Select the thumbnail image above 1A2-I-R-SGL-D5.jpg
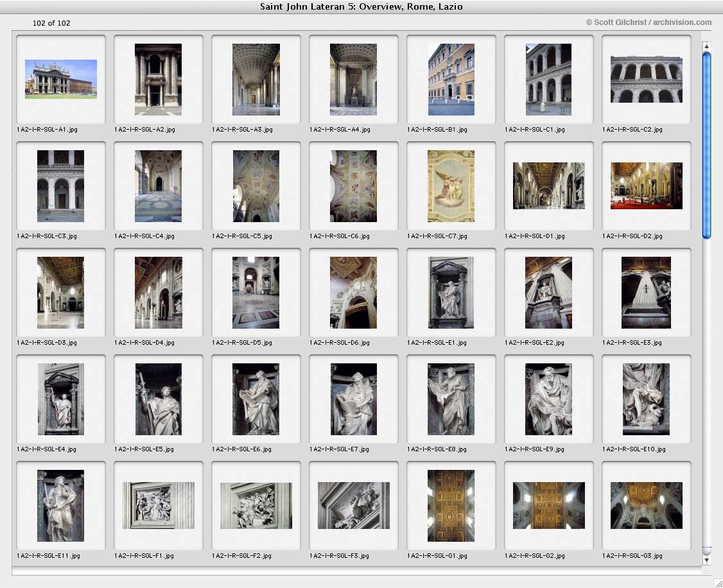723x588 pixels. (256, 293)
